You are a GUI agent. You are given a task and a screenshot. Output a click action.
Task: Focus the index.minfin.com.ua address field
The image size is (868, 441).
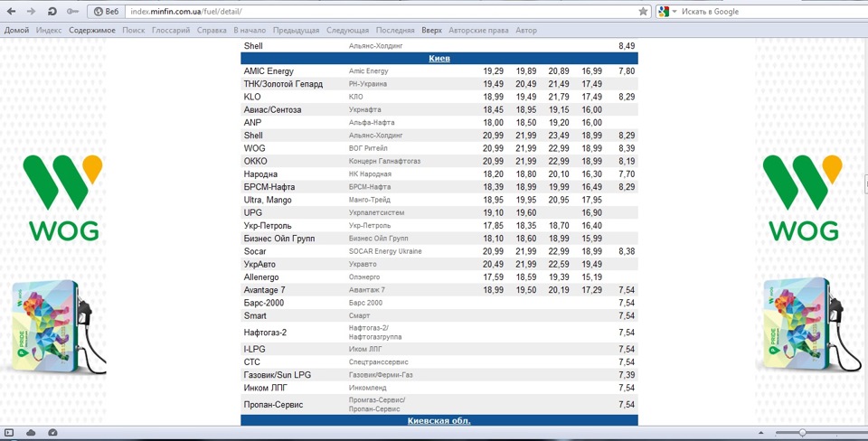381,11
